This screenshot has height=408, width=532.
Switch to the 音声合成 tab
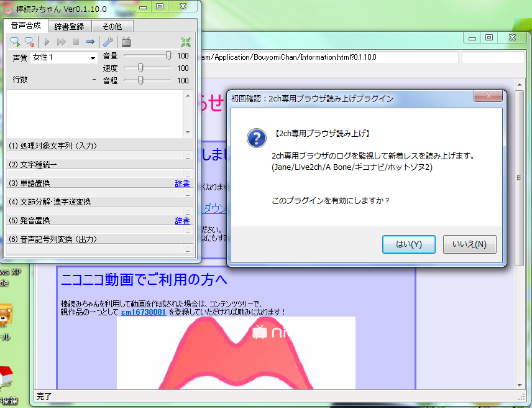tap(25, 25)
